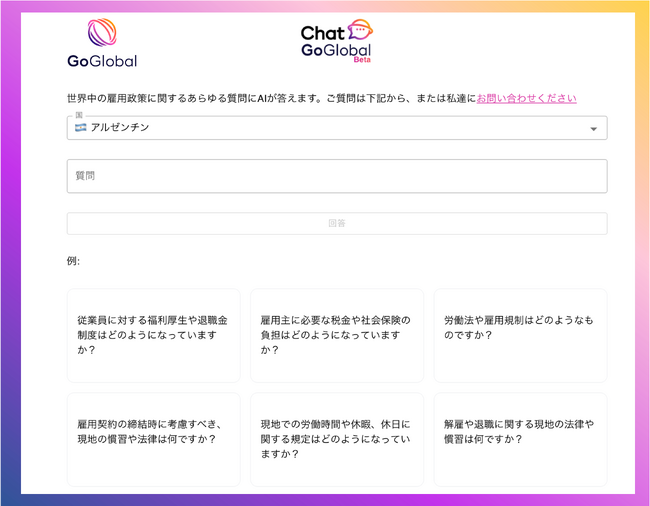
Task: Open the お問い合わせください link
Action: [x=526, y=98]
